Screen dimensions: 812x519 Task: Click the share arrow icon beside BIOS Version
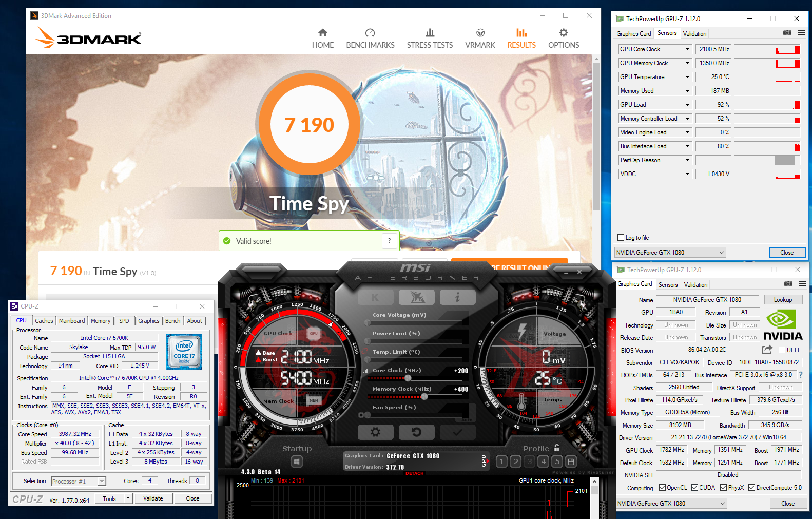767,350
